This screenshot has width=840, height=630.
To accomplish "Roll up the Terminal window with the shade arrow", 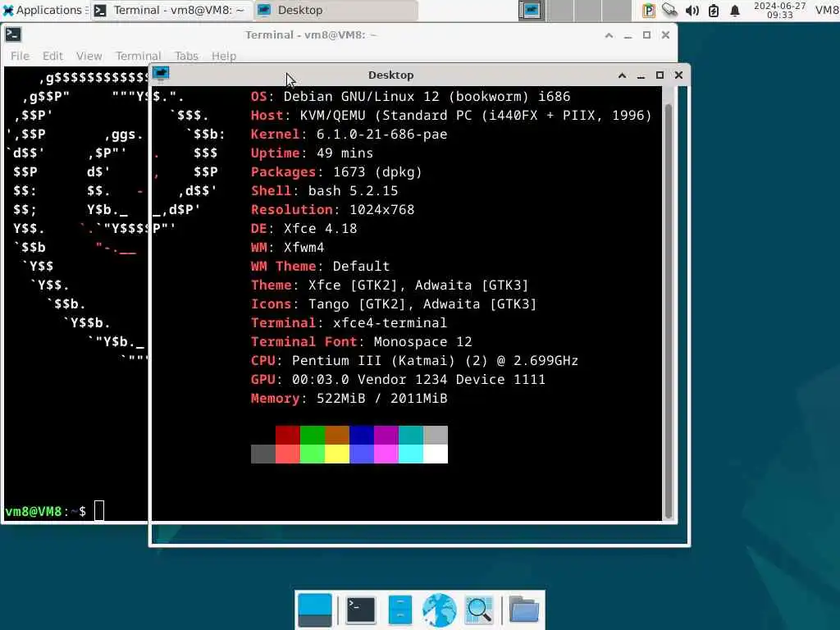I will 609,35.
